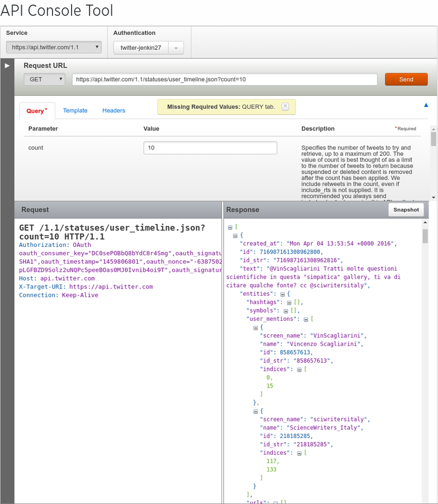Click scroll-up arrow of parameter description

coord(434,129)
